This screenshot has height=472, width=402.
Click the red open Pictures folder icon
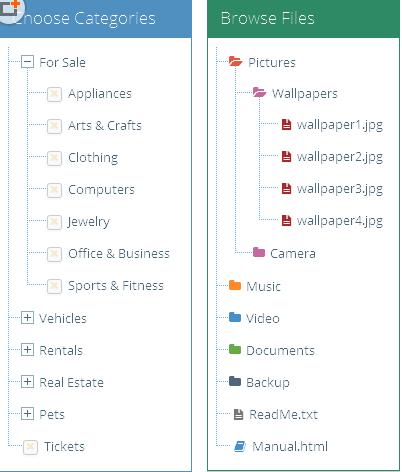[235, 61]
